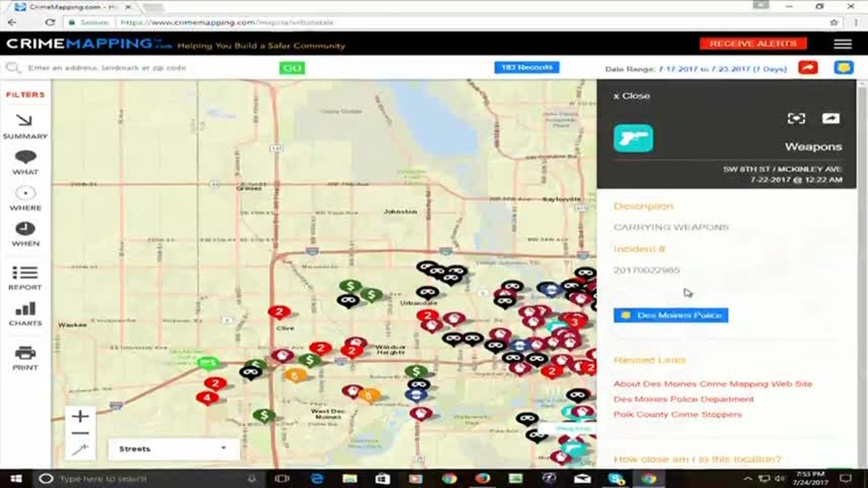Open Polk County Crime Stoppers link
Image resolution: width=868 pixels, height=488 pixels.
677,414
